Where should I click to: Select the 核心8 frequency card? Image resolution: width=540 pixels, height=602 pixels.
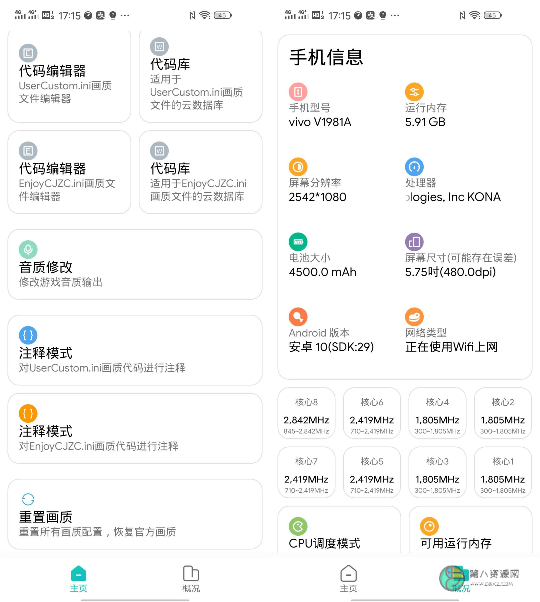[306, 413]
